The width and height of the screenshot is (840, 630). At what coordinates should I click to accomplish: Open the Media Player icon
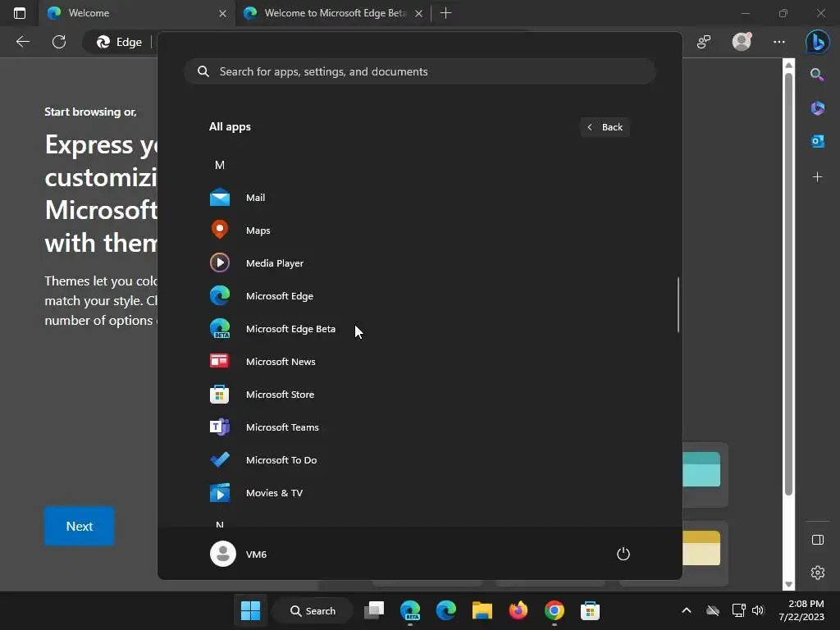220,263
